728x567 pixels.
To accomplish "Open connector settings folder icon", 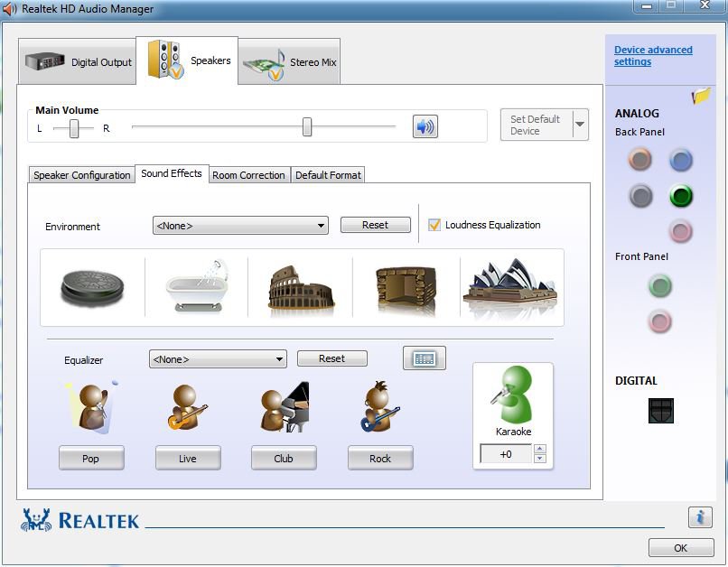I will (x=701, y=96).
